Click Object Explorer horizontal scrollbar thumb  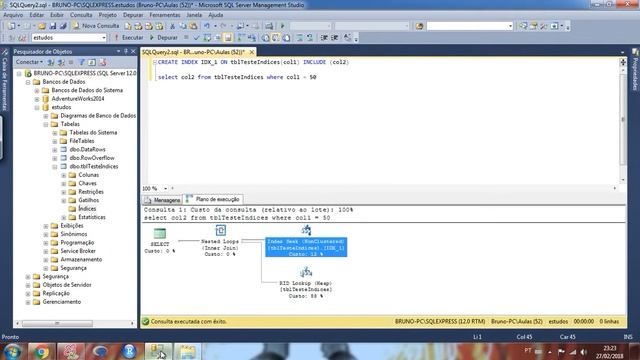(57, 323)
